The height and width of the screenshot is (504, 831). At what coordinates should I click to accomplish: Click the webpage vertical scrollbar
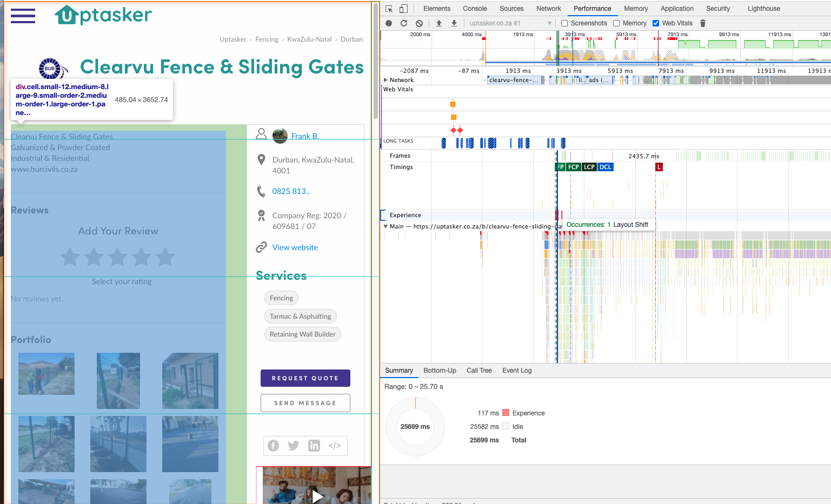[x=375, y=62]
